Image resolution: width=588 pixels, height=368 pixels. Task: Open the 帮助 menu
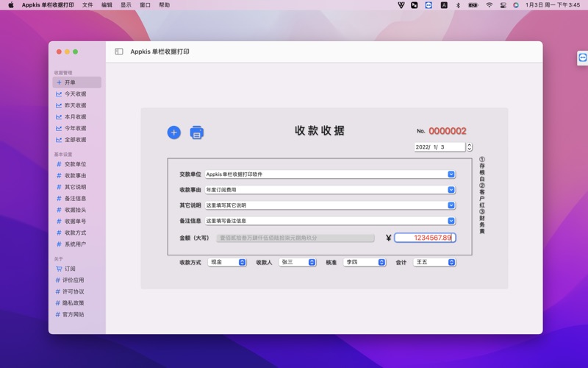164,5
